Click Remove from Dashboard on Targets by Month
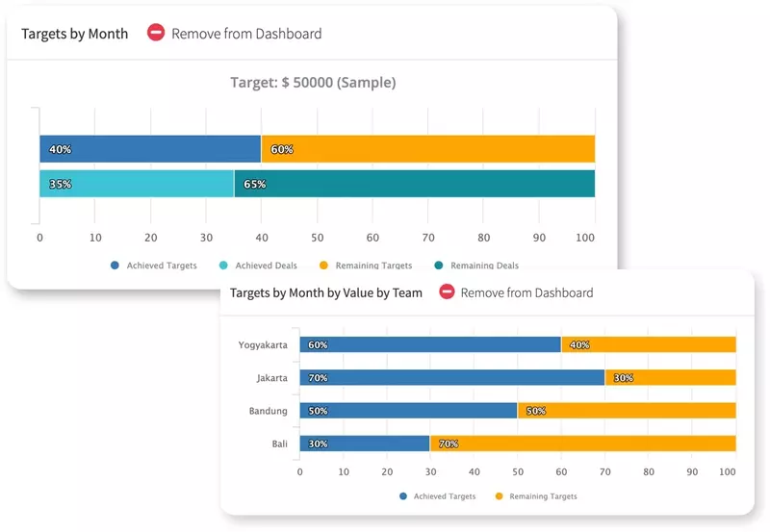Image resolution: width=770 pixels, height=532 pixels. [246, 34]
